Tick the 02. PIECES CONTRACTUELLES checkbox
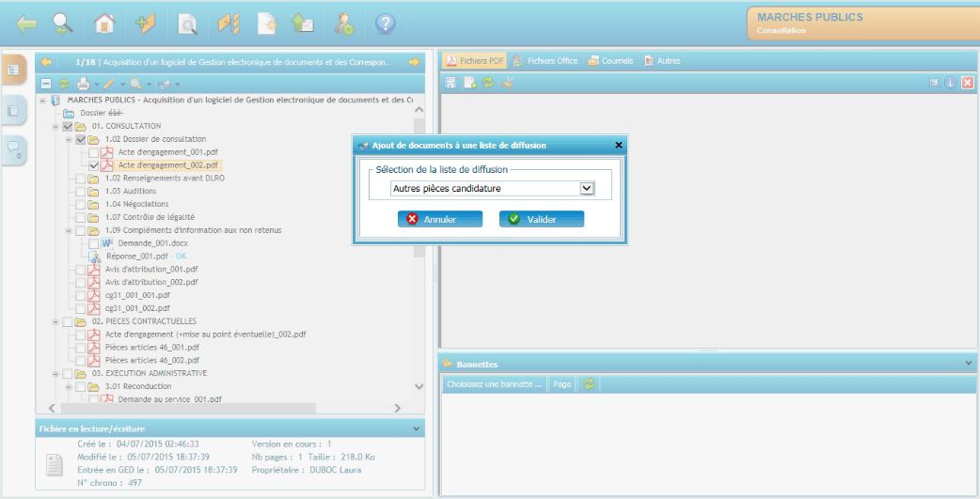 point(67,321)
